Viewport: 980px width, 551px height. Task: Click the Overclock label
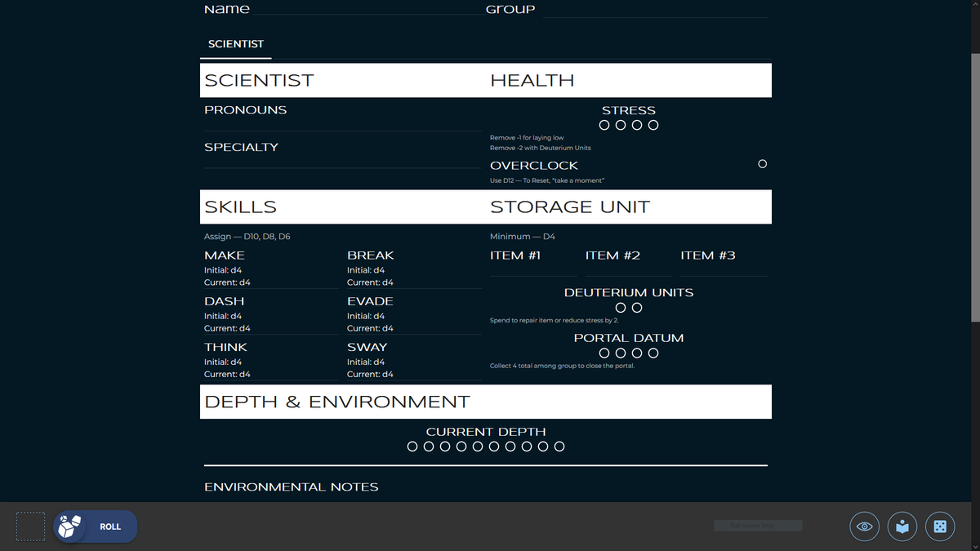(x=534, y=166)
